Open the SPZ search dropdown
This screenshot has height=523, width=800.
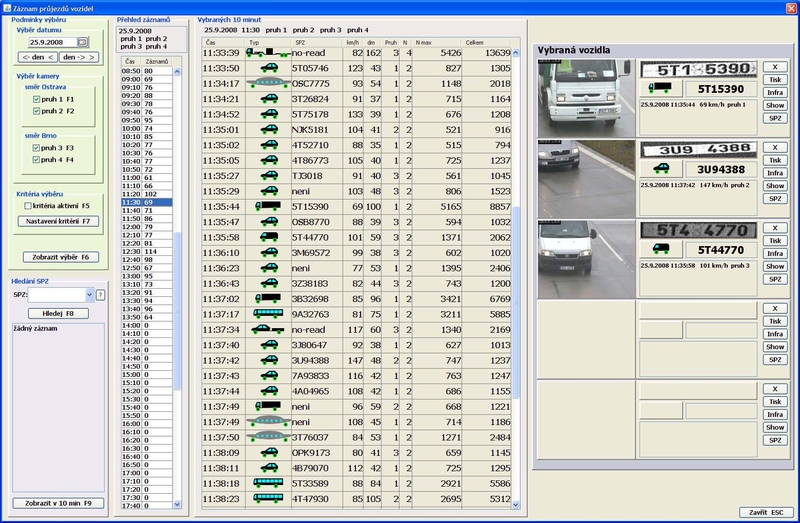pyautogui.click(x=89, y=295)
